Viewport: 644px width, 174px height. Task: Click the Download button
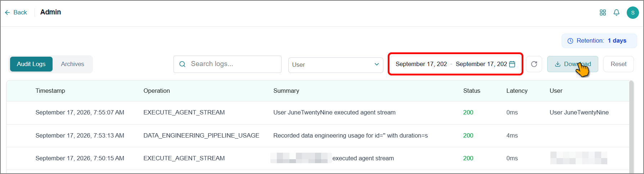tap(572, 64)
